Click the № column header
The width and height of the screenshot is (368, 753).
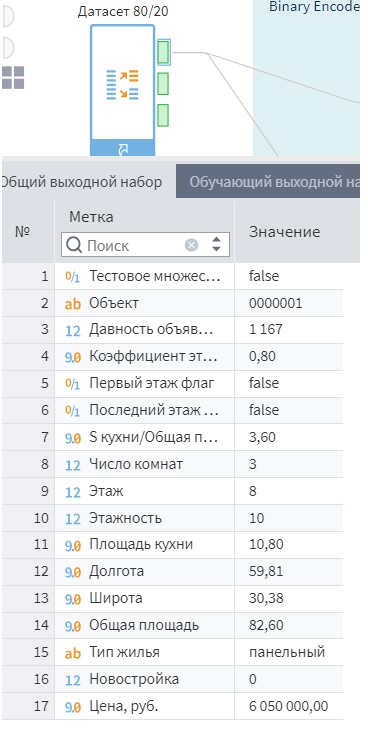click(23, 232)
